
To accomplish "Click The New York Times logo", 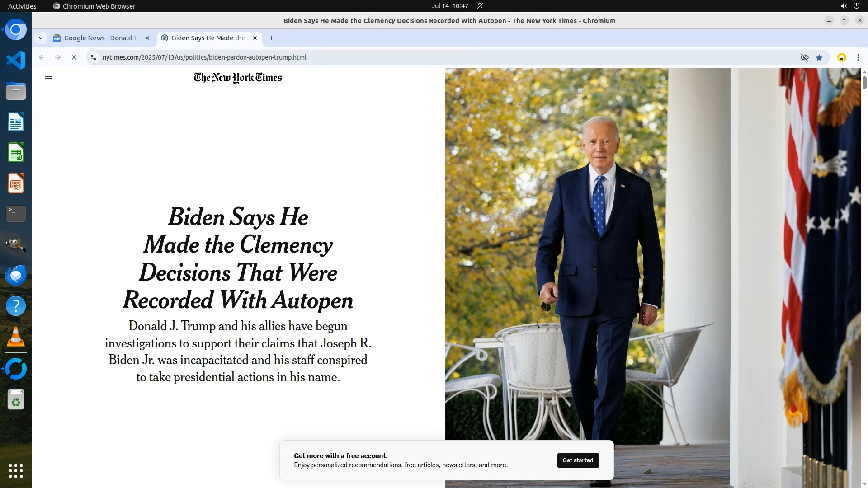I will pyautogui.click(x=238, y=78).
